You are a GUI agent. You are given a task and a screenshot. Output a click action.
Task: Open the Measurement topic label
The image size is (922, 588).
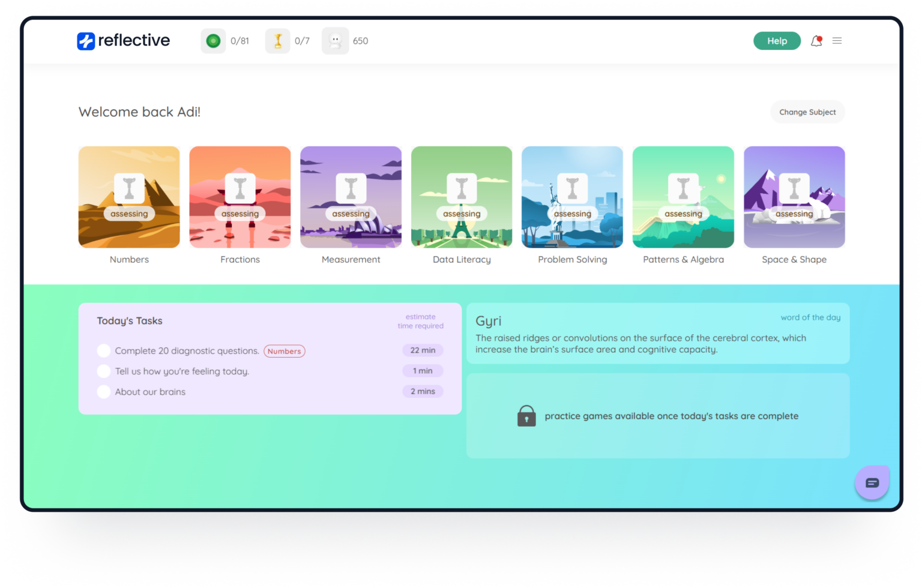pyautogui.click(x=351, y=259)
